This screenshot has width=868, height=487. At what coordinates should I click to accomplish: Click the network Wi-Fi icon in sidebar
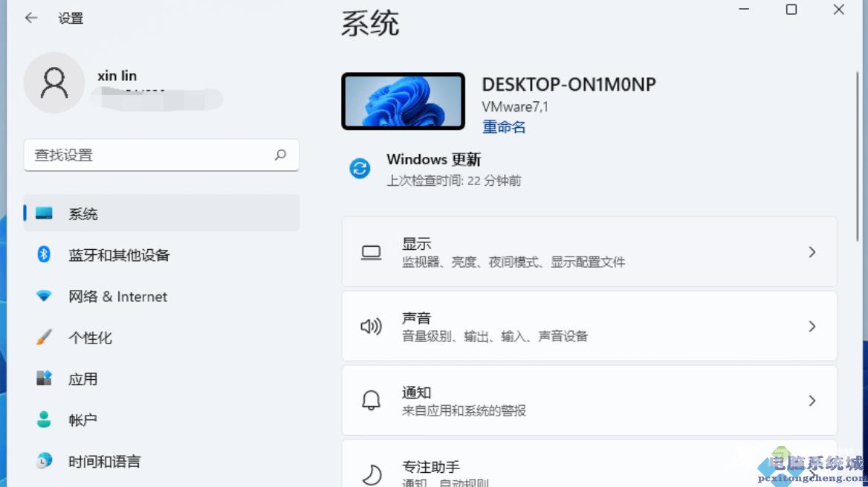[44, 296]
